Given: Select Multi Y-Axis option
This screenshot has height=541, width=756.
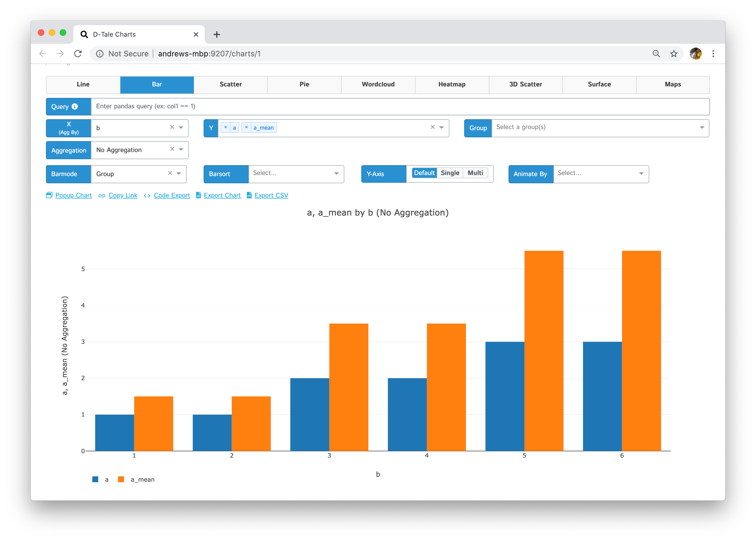Looking at the screenshot, I should click(475, 173).
